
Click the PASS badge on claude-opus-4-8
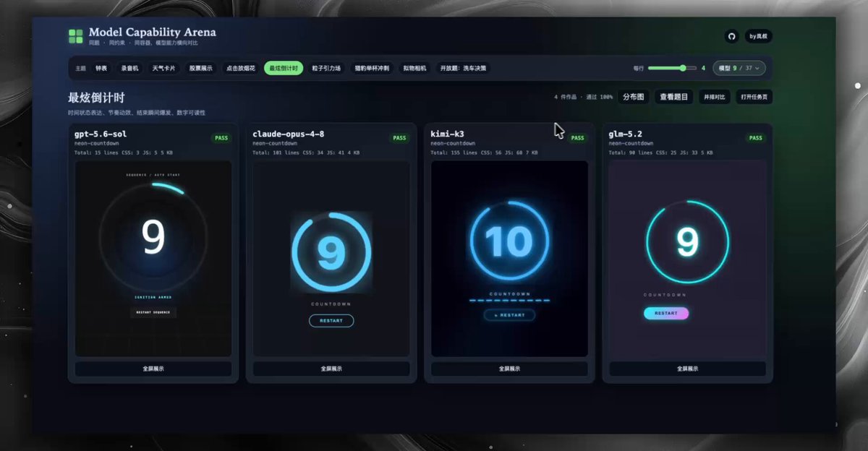(x=399, y=138)
